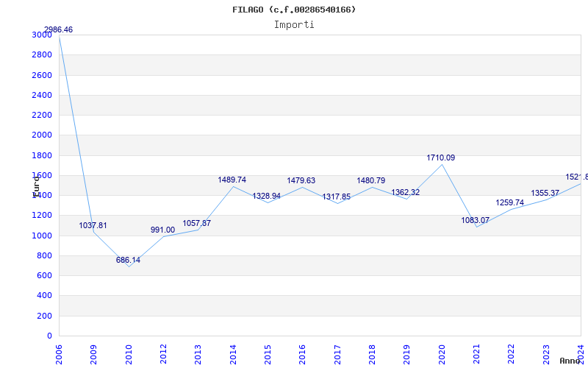Viewport: 588px width, 368px height.
Task: Select the 1037.81 data label
Action: click(93, 226)
